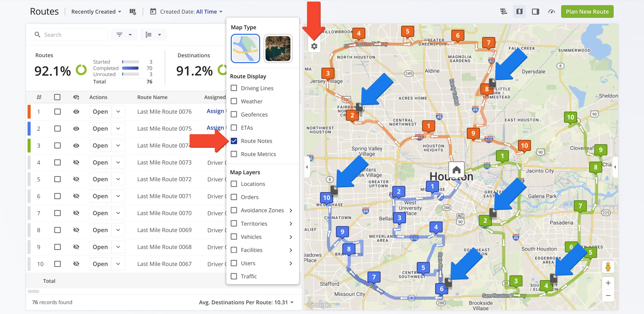644x314 pixels.
Task: Open map settings gear icon
Action: click(314, 46)
